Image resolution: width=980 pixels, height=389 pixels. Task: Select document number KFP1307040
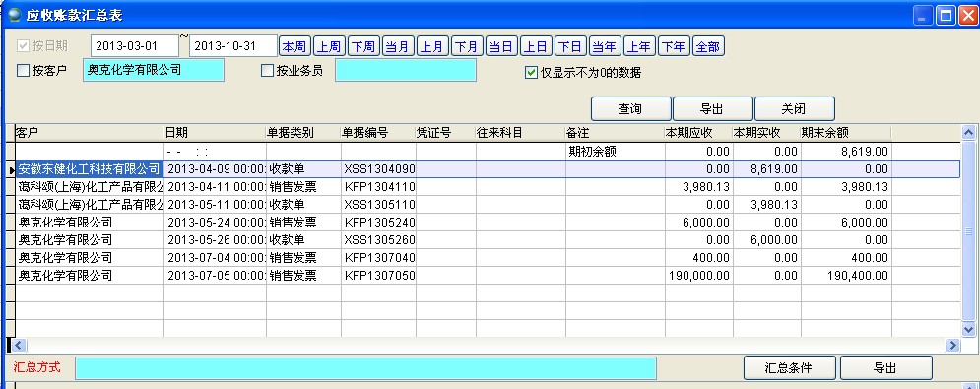(x=379, y=258)
